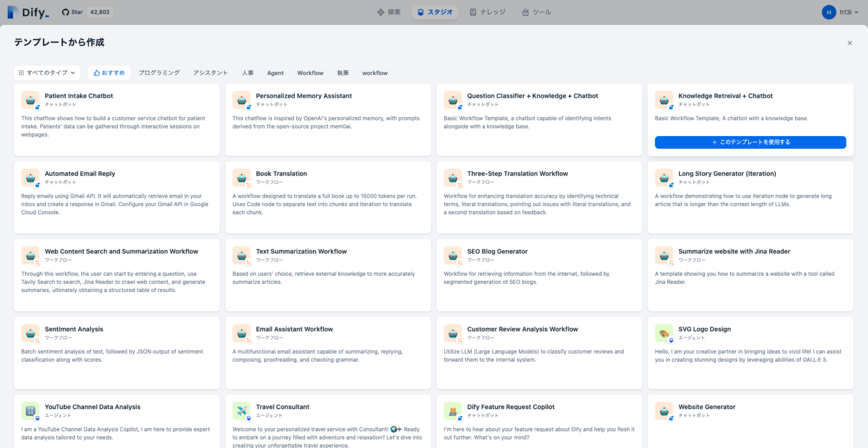
Task: Select the Agent category tab
Action: point(275,72)
